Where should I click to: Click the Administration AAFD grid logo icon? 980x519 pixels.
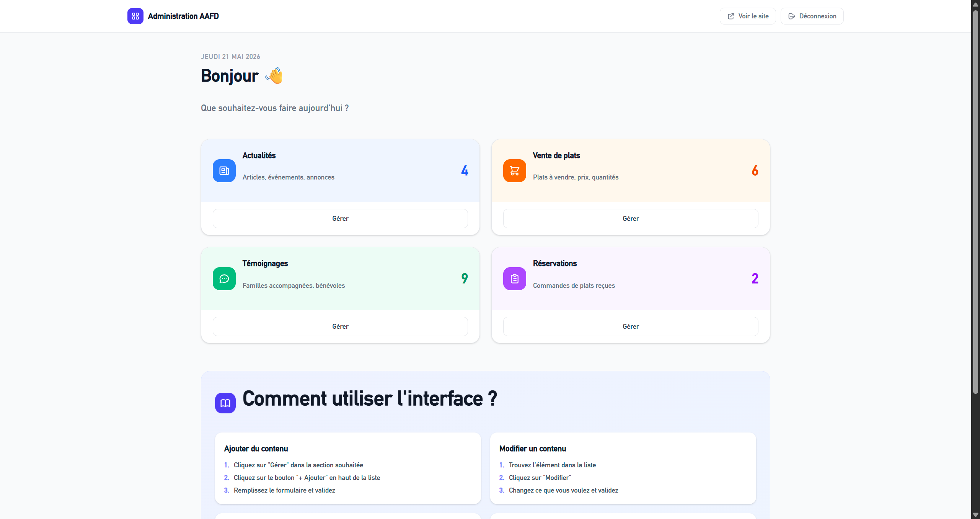coord(135,16)
